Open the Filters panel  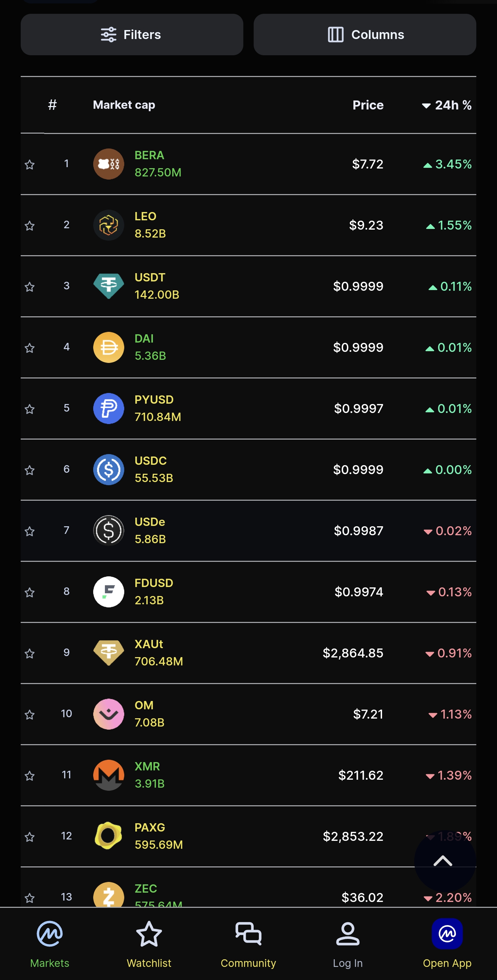pyautogui.click(x=131, y=35)
